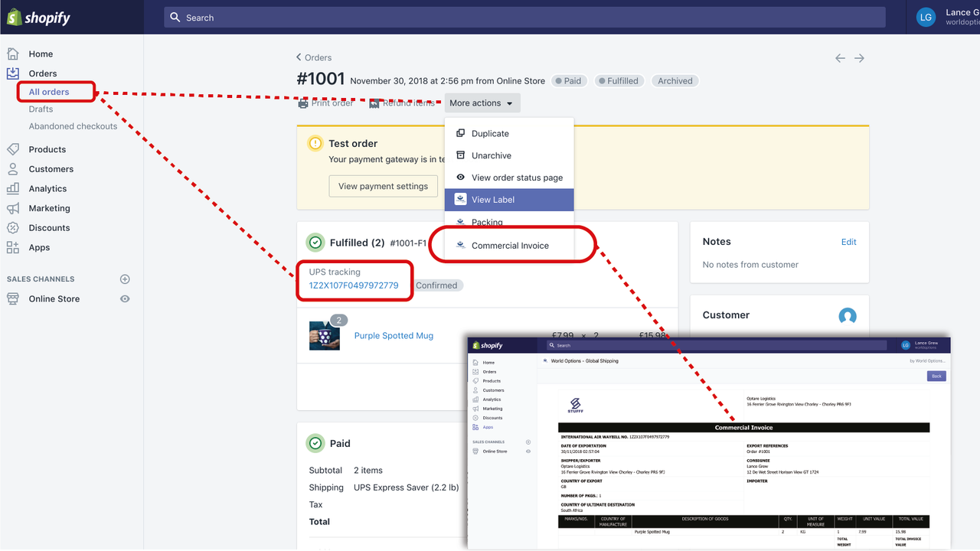Click the Purple Spotted Mug thumbnail

325,335
